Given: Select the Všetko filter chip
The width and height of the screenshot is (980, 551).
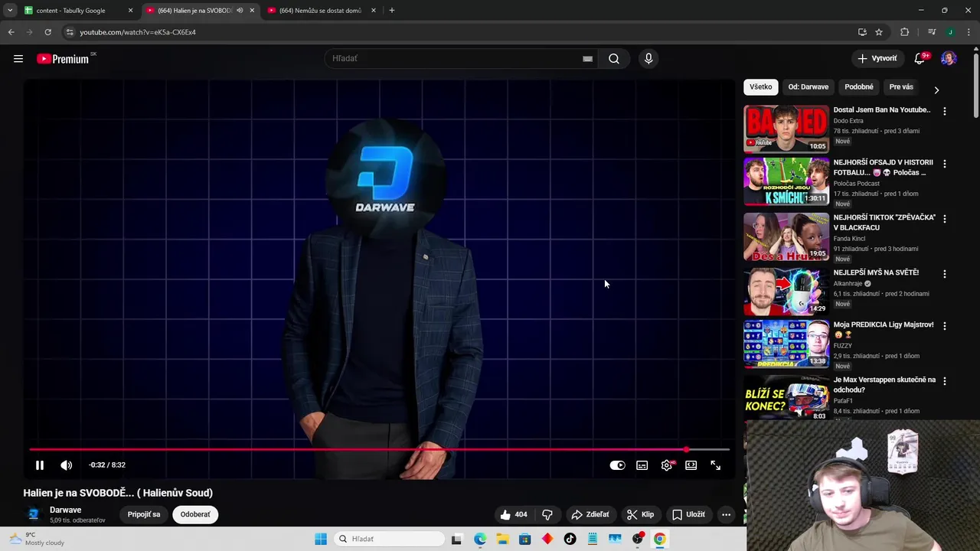Looking at the screenshot, I should coord(761,87).
